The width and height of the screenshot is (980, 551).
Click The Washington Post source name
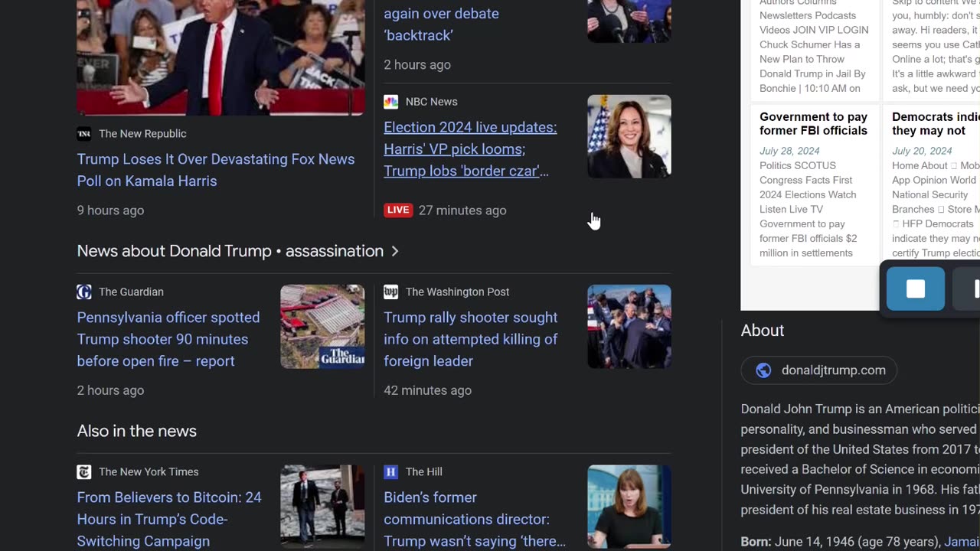coord(457,292)
